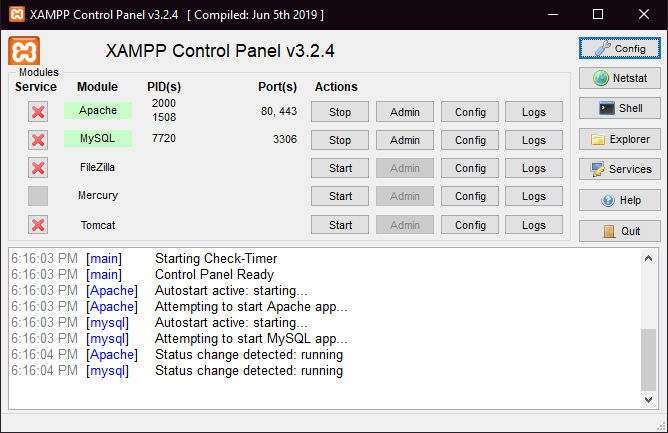Toggle the Tomcat service checkbox

point(38,225)
